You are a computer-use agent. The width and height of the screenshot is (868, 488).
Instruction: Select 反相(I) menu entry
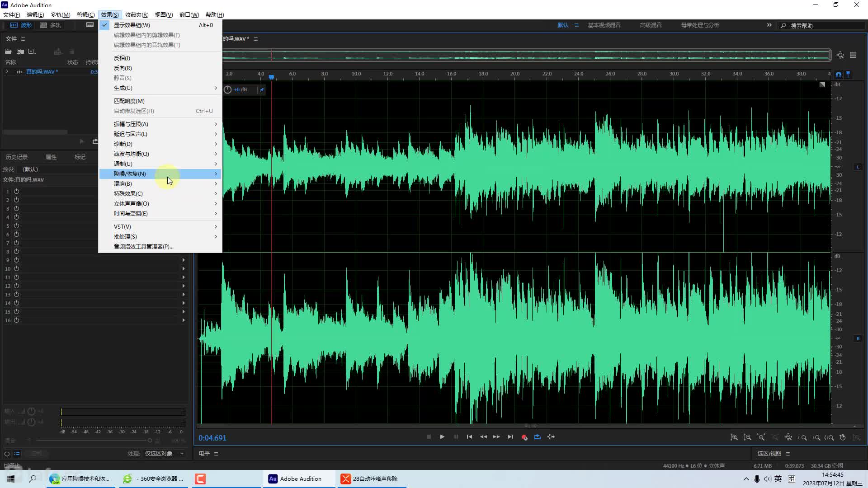click(x=160, y=58)
